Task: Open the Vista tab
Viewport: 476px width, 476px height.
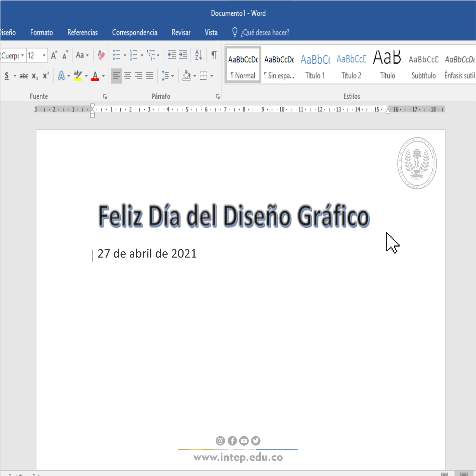Action: pyautogui.click(x=211, y=32)
